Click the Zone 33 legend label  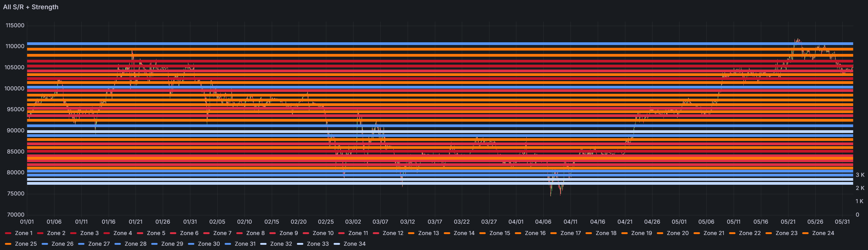(318, 244)
